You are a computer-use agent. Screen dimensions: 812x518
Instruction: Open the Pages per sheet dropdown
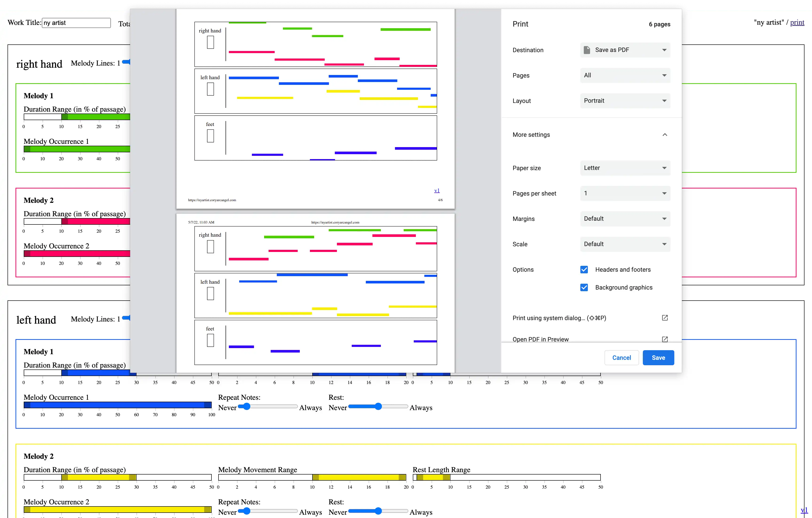(625, 193)
